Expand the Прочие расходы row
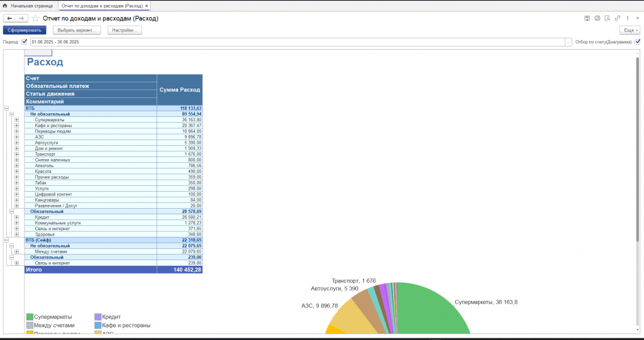Viewport: 644px width, 340px height. (16, 177)
